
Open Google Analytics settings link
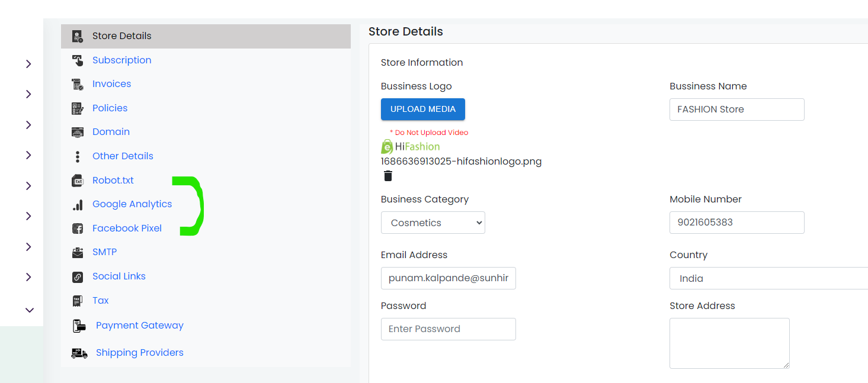(x=132, y=204)
